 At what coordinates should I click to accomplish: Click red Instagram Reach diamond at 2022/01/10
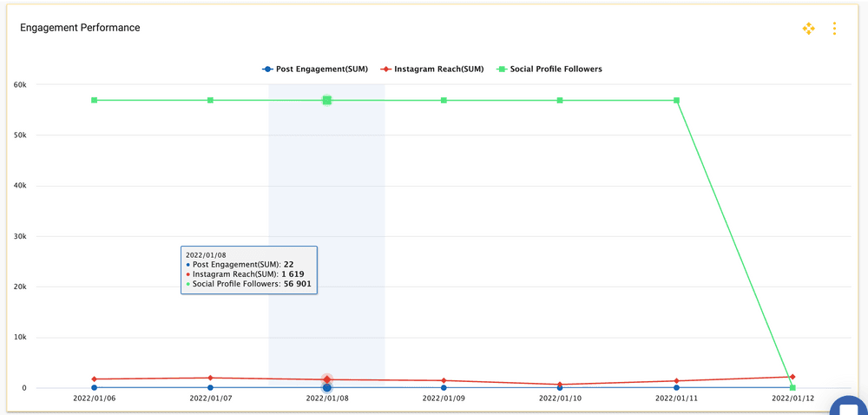(x=560, y=385)
